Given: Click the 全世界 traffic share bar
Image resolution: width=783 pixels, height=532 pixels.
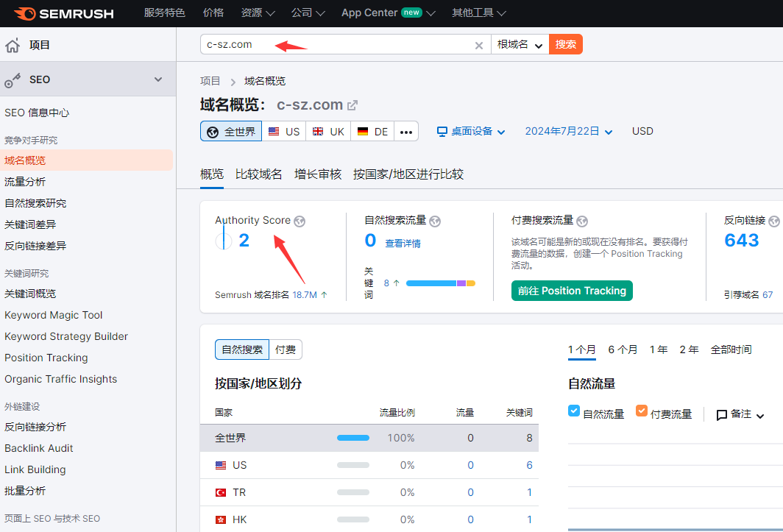Looking at the screenshot, I should [353, 438].
